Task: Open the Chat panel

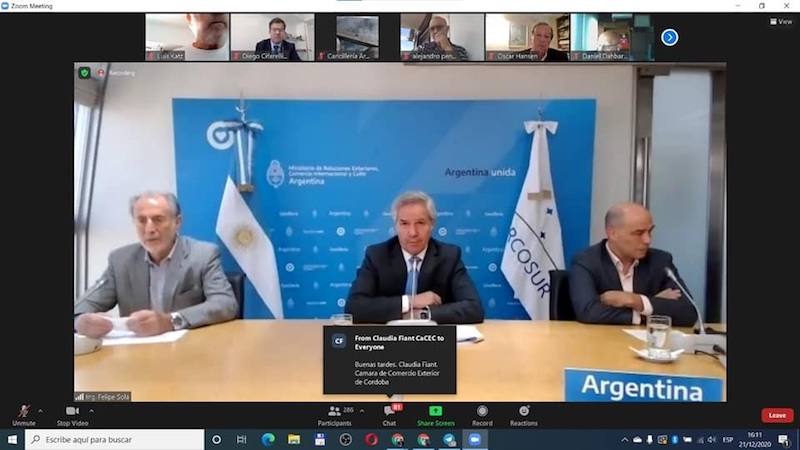Action: pyautogui.click(x=389, y=413)
